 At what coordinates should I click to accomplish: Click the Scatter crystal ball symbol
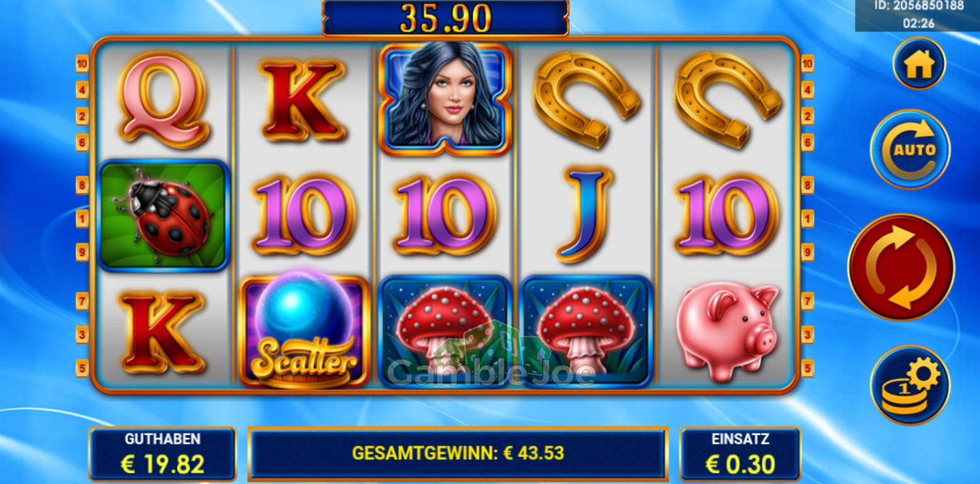(304, 331)
